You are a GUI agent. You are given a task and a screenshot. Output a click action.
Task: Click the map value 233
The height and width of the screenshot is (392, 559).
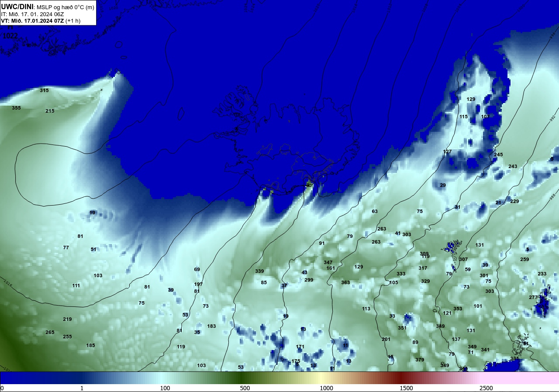[x=542, y=274]
